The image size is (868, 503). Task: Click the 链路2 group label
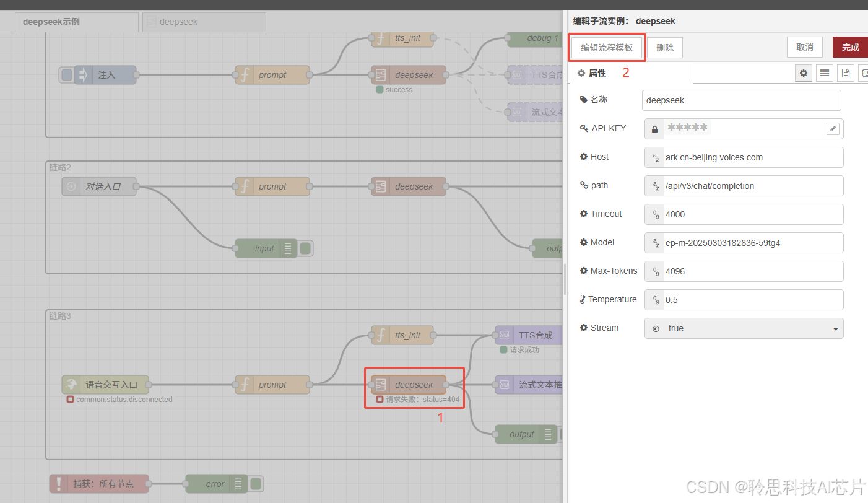tap(60, 167)
